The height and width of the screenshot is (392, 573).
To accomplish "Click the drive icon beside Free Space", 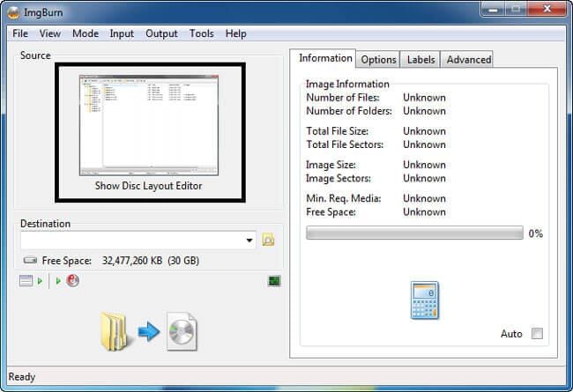I will [x=30, y=261].
